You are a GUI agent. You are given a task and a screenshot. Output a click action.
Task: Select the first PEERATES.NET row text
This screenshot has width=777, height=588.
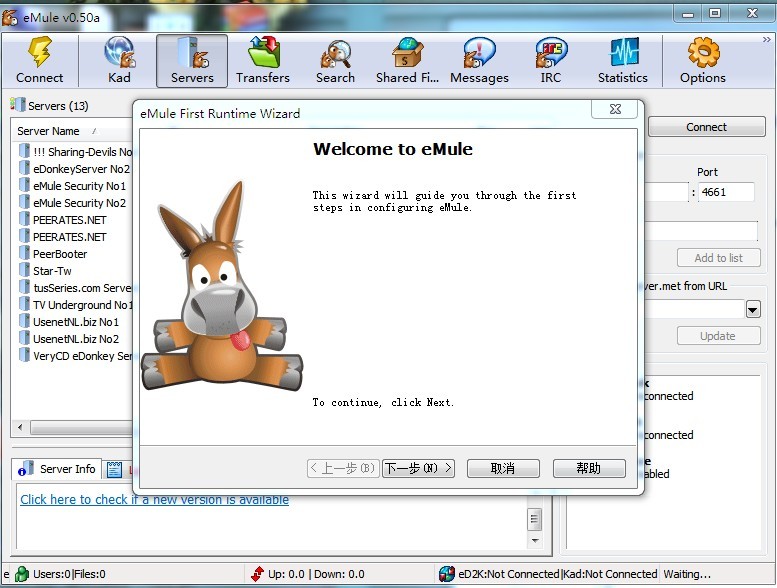[69, 220]
